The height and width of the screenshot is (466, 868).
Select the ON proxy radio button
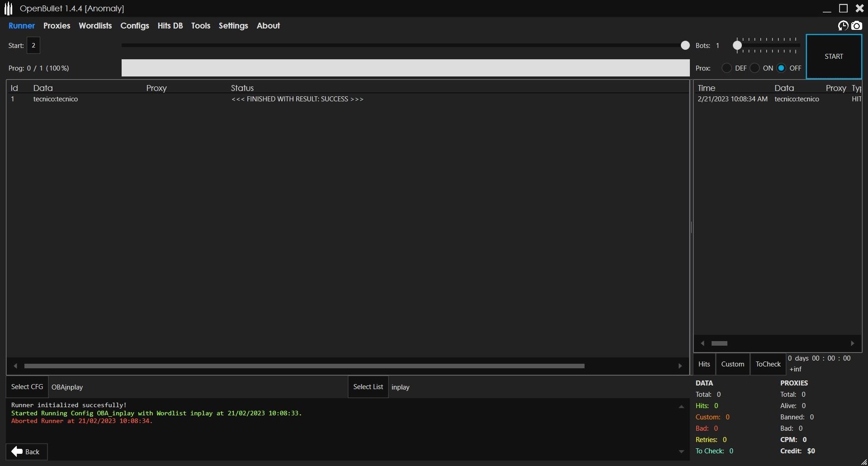(755, 68)
